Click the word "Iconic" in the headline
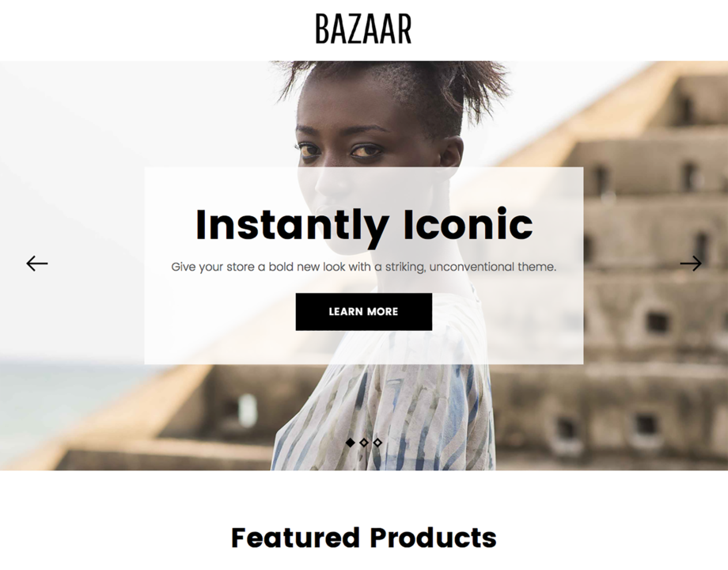728x570 pixels. [468, 224]
